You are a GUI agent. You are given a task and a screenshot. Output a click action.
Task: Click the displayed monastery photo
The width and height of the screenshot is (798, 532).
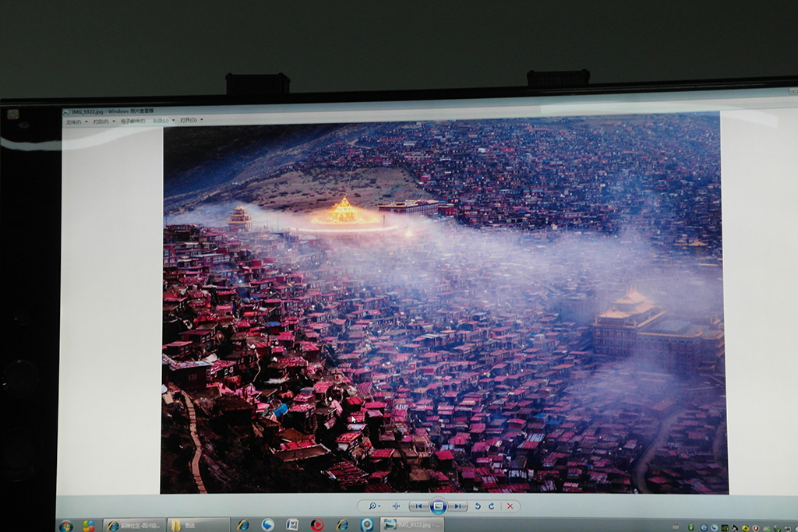443,305
